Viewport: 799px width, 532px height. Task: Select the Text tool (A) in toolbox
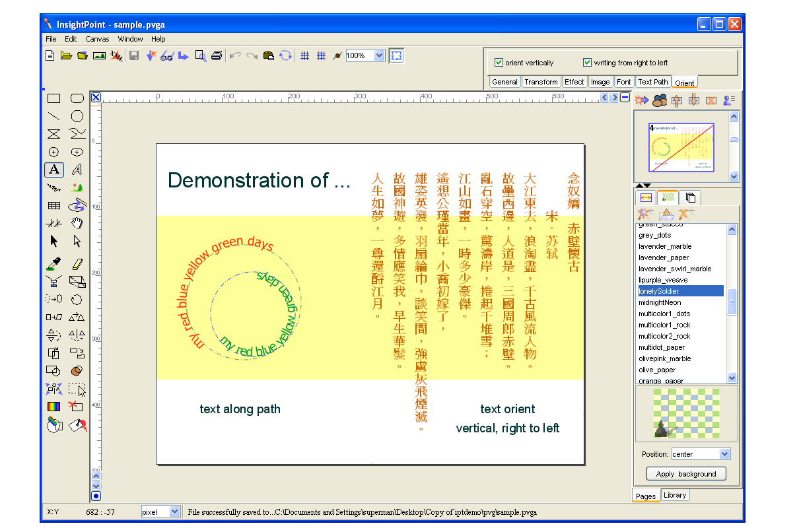coord(54,170)
